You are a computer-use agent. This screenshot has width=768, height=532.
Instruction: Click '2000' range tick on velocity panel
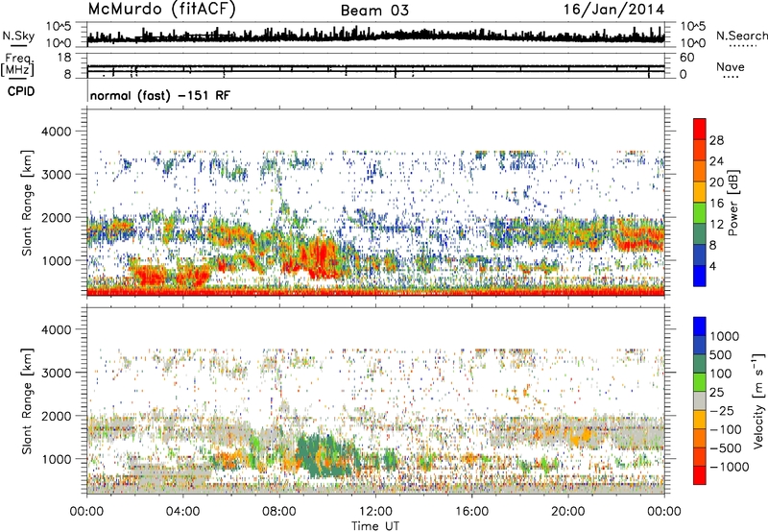56,416
